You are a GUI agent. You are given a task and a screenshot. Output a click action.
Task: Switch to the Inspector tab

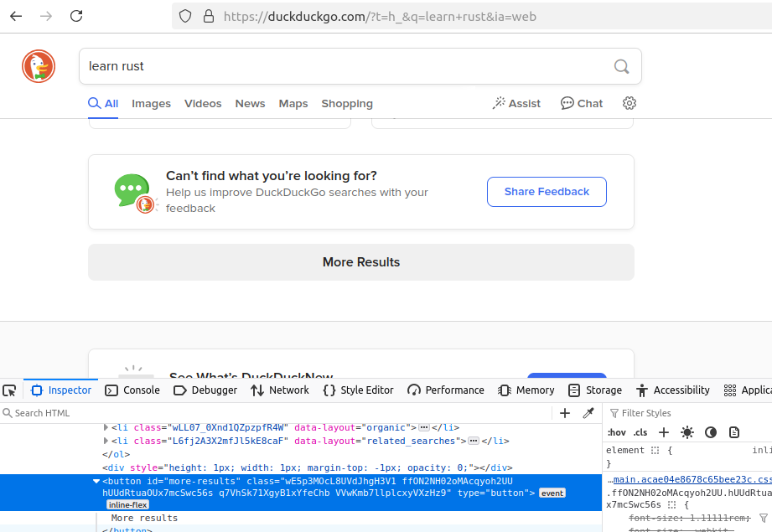tap(61, 390)
